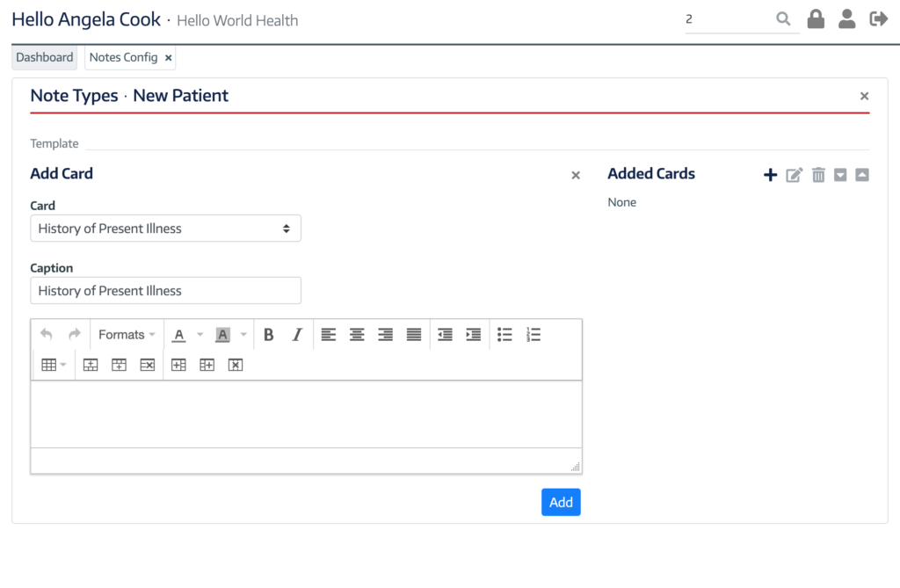Screen dimensions: 900x588
Task: Click the blue Add button
Action: click(561, 503)
